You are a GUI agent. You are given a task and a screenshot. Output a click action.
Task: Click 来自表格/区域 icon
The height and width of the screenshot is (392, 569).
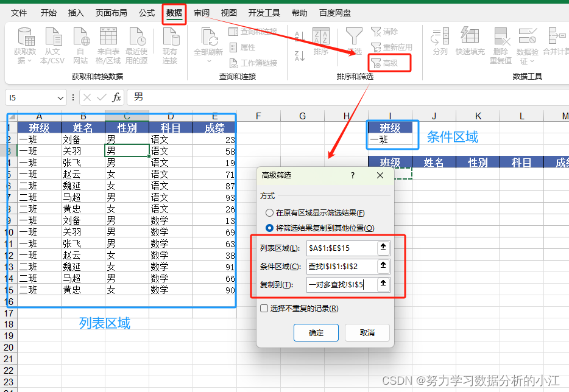tap(108, 37)
